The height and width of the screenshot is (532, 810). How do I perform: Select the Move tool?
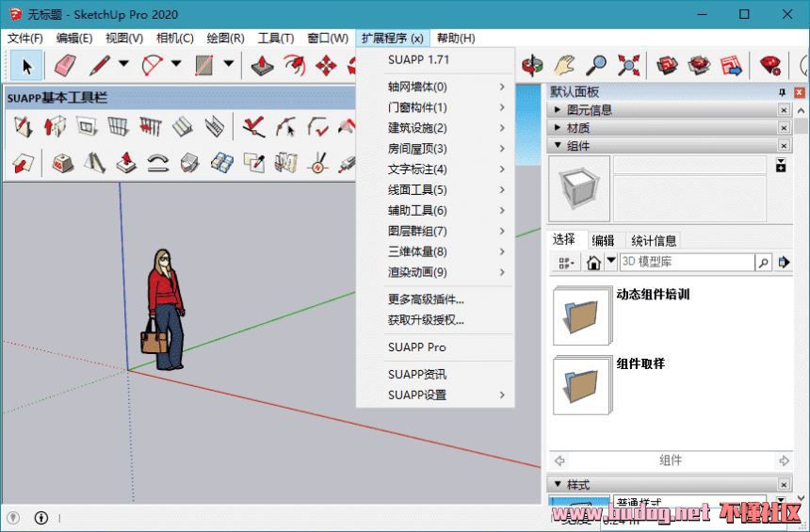(x=326, y=65)
